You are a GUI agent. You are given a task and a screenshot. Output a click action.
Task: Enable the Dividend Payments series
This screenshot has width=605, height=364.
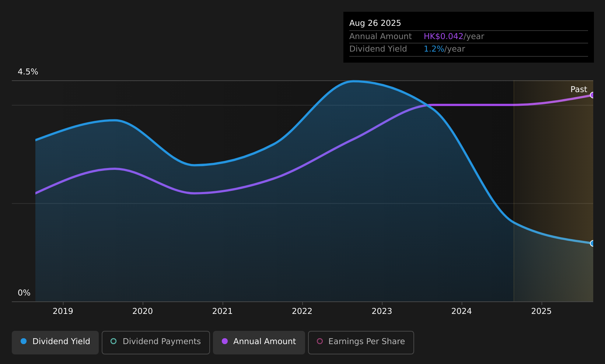[x=156, y=342]
